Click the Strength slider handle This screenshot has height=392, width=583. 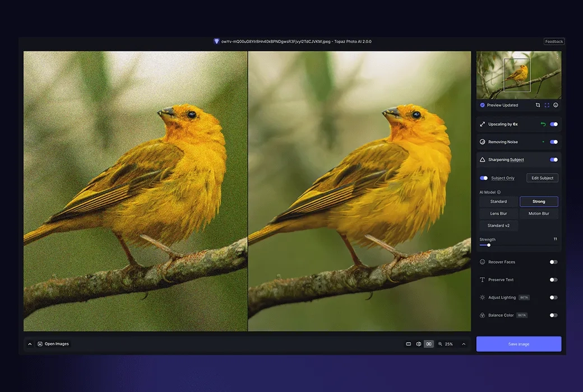point(489,245)
